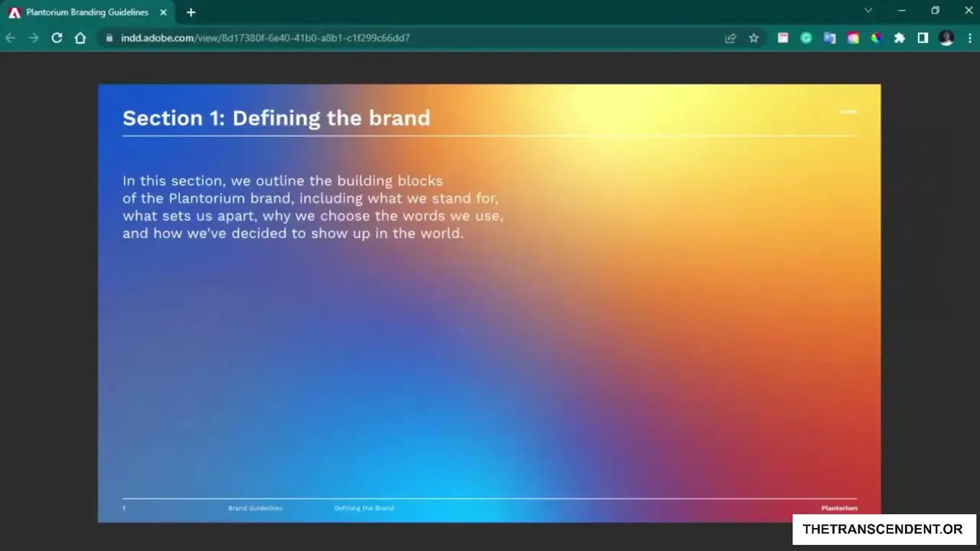Open the profile avatar menu
The height and width of the screenshot is (551, 980).
(x=946, y=37)
